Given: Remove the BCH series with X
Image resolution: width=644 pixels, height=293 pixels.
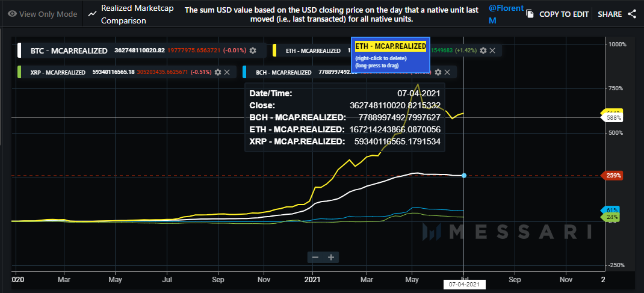Looking at the screenshot, I should coord(447,72).
